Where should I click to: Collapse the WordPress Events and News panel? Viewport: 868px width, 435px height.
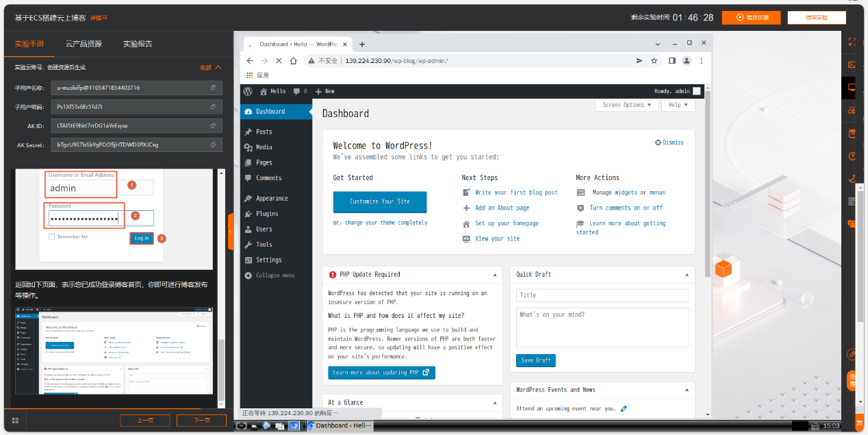pos(687,390)
